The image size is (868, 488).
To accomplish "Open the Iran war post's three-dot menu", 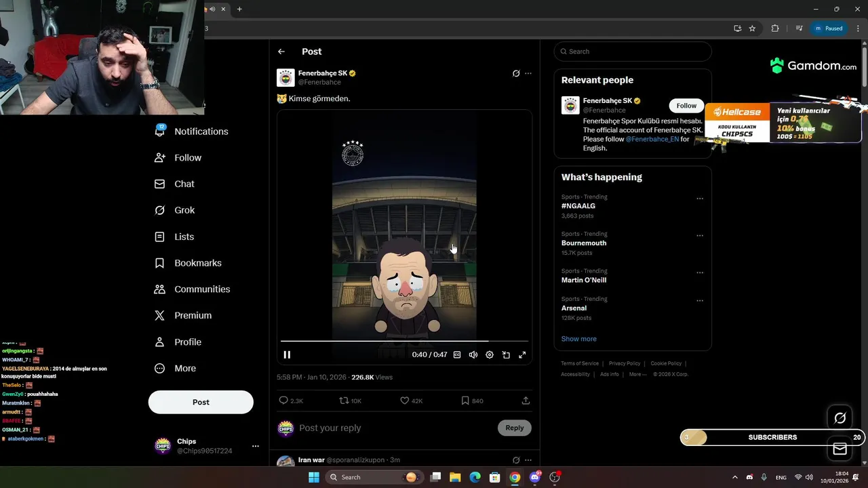I will pyautogui.click(x=528, y=460).
